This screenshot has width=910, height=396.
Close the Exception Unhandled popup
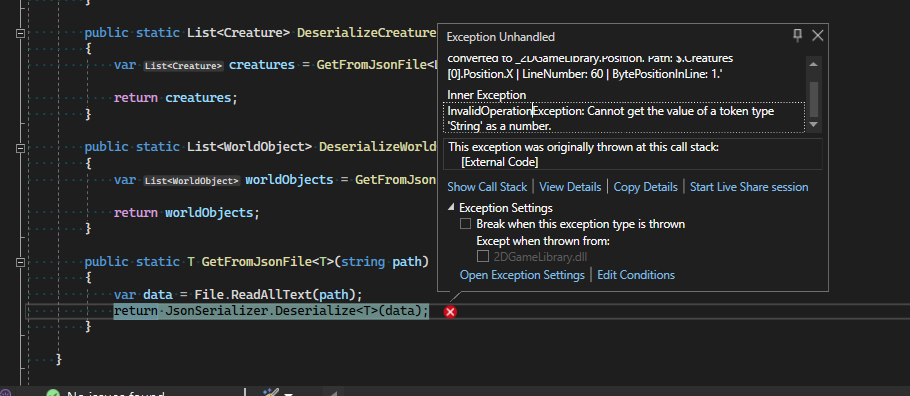[818, 36]
